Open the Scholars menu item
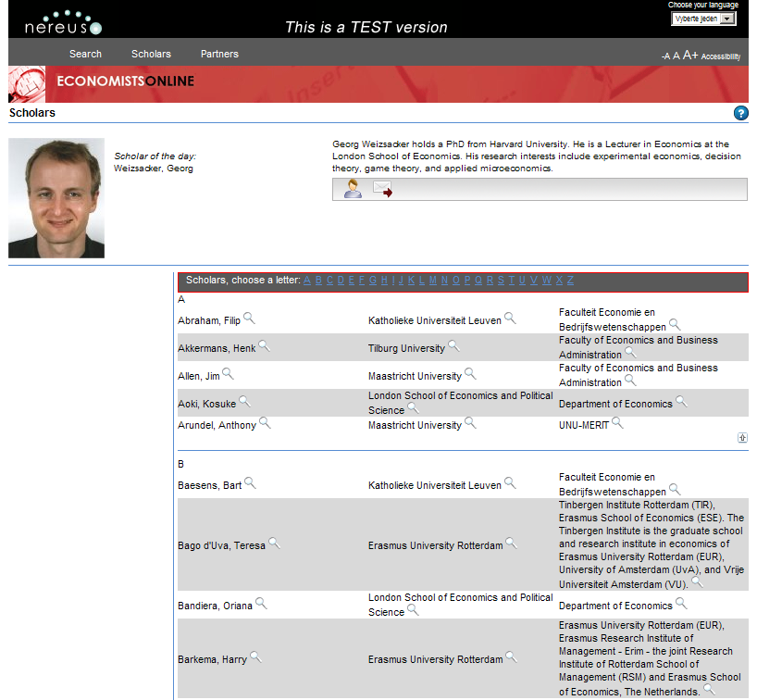The image size is (757, 700). pyautogui.click(x=151, y=54)
